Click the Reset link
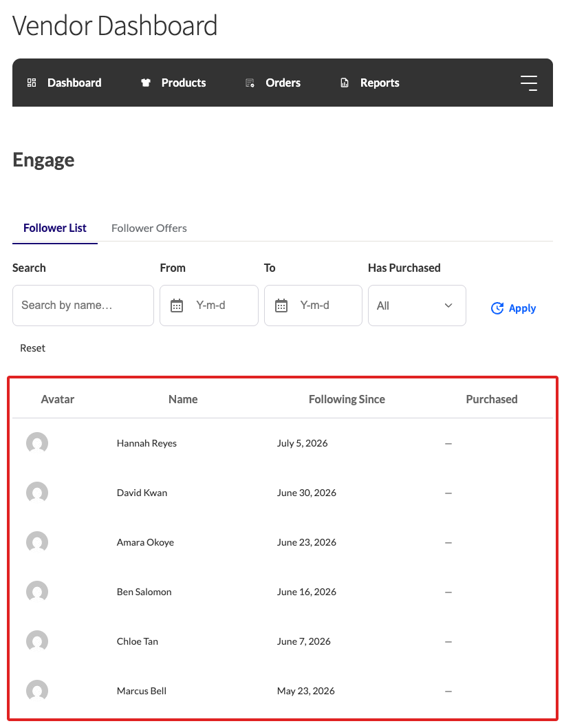The height and width of the screenshot is (728, 564). point(32,348)
